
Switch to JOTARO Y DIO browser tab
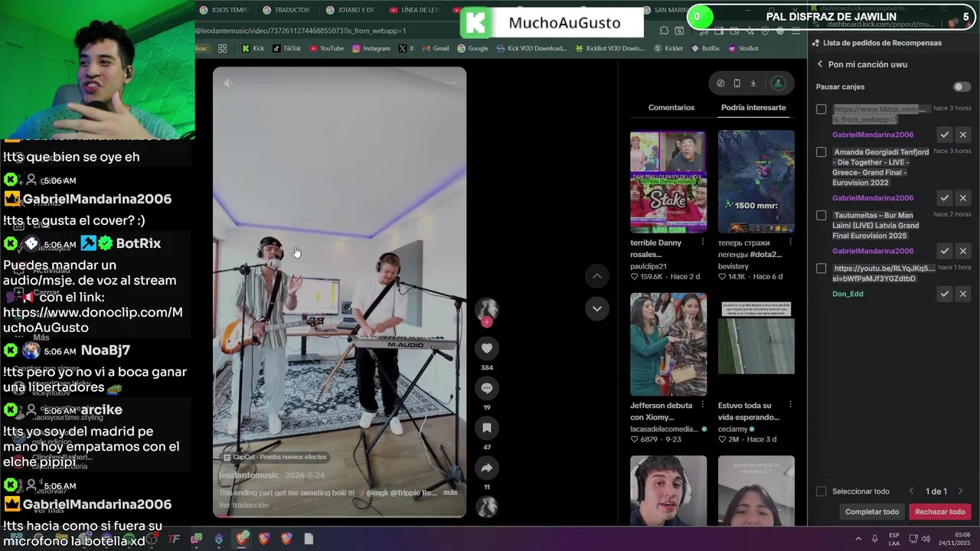[350, 10]
